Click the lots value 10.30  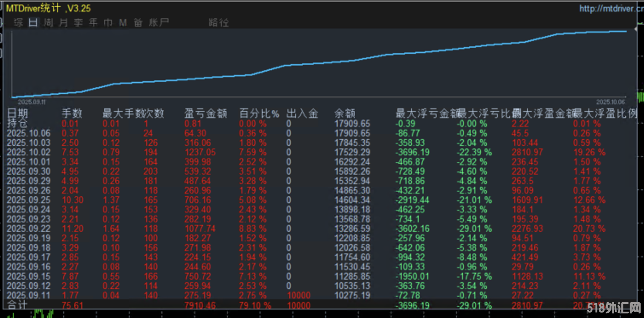point(73,200)
